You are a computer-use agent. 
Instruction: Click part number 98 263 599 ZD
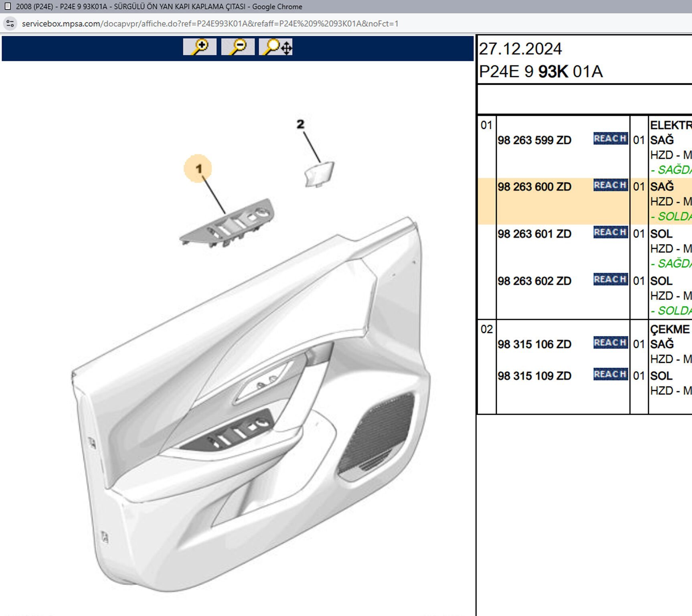point(534,140)
